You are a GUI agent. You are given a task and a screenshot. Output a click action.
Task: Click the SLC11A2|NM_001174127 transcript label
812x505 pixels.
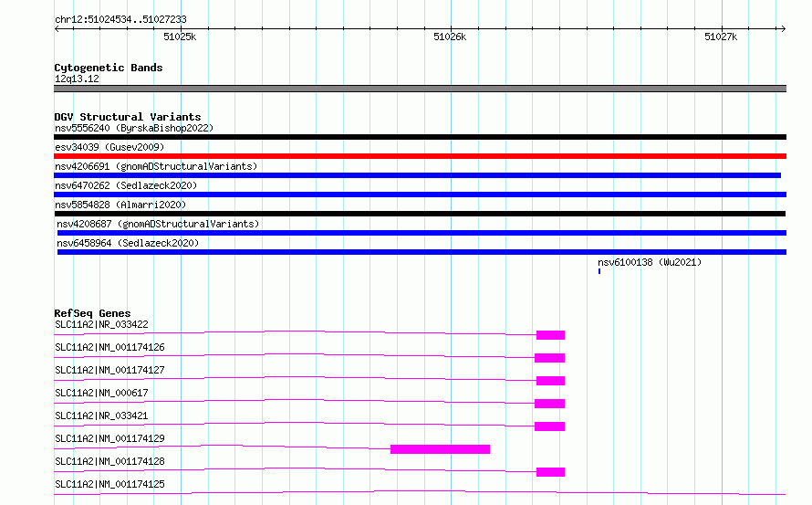click(109, 370)
